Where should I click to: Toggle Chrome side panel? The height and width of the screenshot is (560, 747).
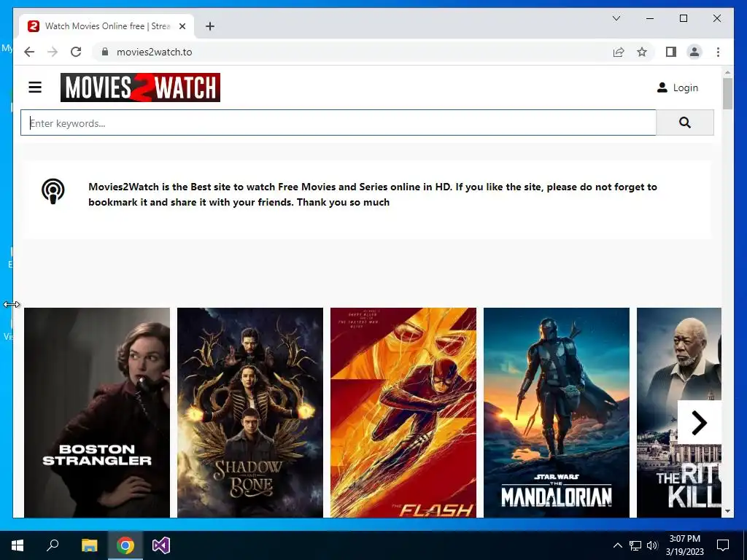[671, 52]
